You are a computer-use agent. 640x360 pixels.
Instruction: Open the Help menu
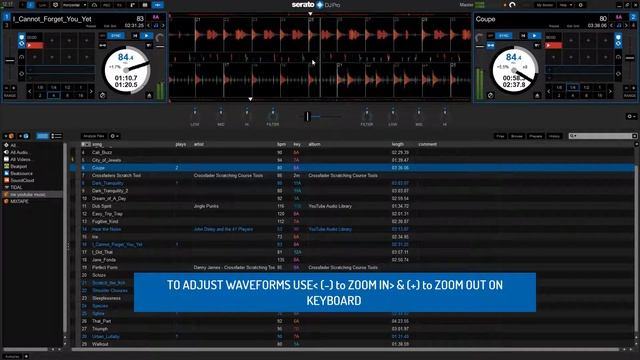(565, 5)
